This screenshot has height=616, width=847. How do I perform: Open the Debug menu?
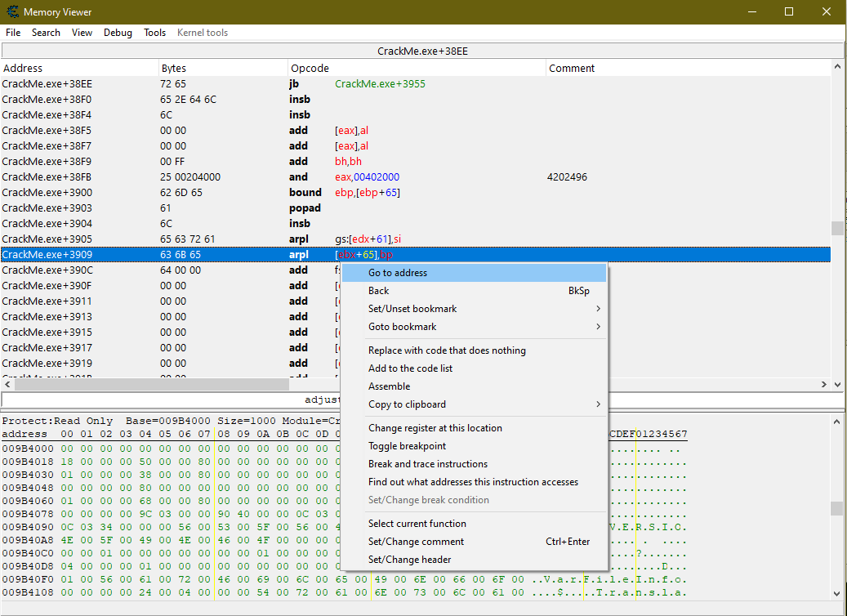click(118, 33)
